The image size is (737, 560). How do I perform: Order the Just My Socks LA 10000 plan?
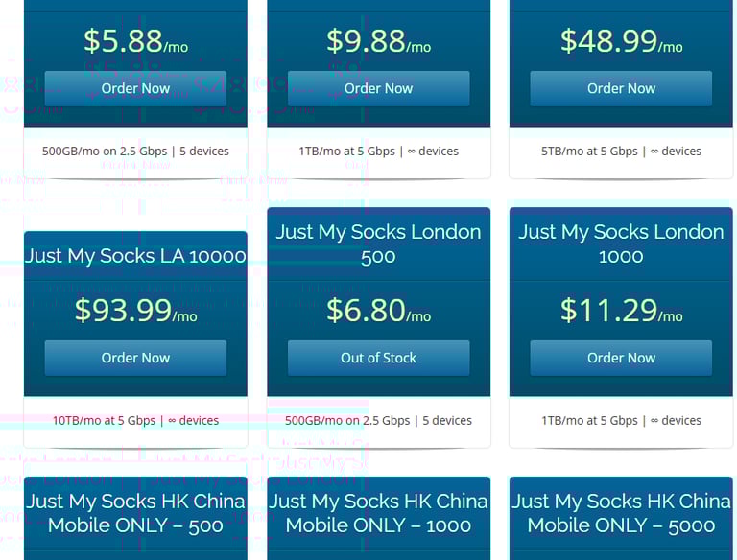[x=135, y=358]
